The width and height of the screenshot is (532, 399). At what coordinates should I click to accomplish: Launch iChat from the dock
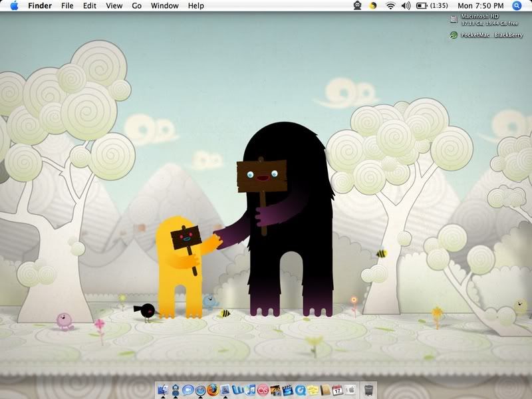coord(188,390)
